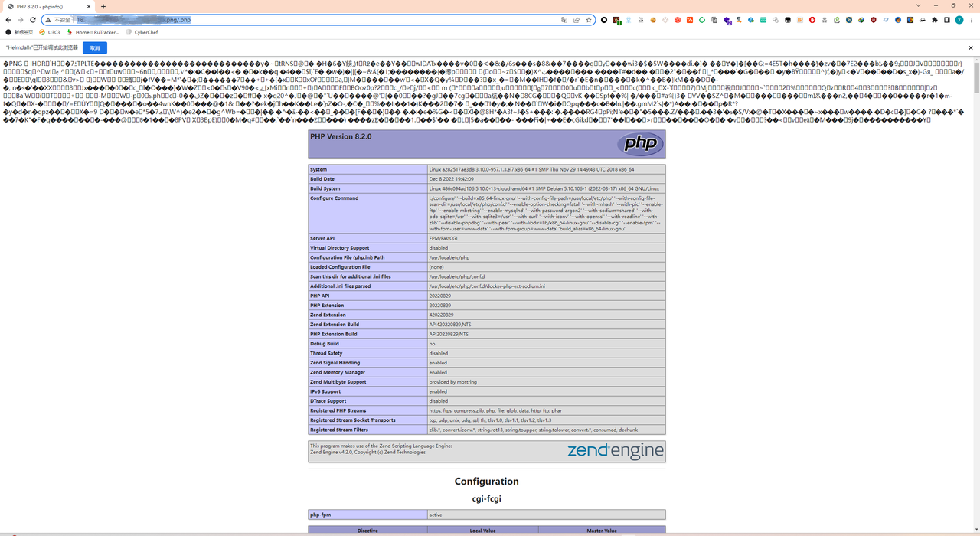Click the FPM/FastCGI Server API value
980x536 pixels.
444,238
